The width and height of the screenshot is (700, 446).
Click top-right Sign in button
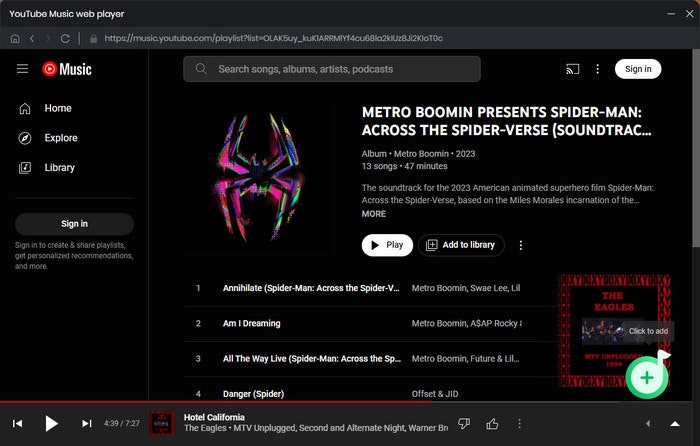[638, 69]
